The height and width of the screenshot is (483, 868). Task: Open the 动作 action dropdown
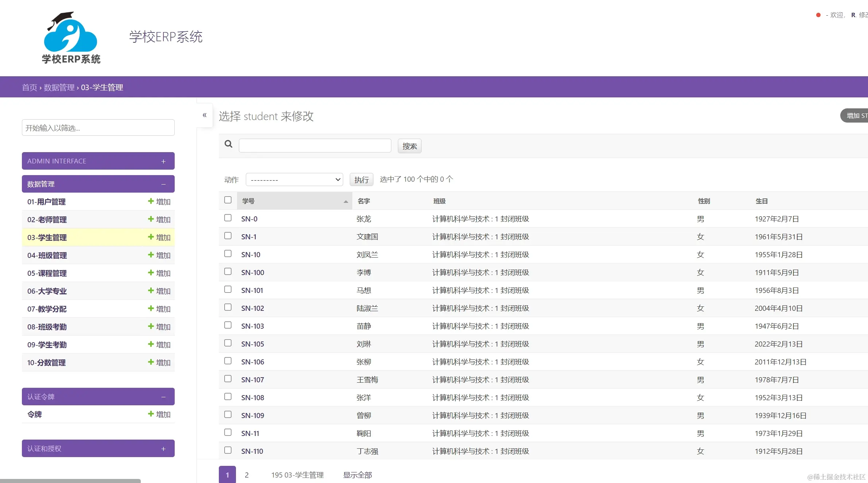pos(294,179)
